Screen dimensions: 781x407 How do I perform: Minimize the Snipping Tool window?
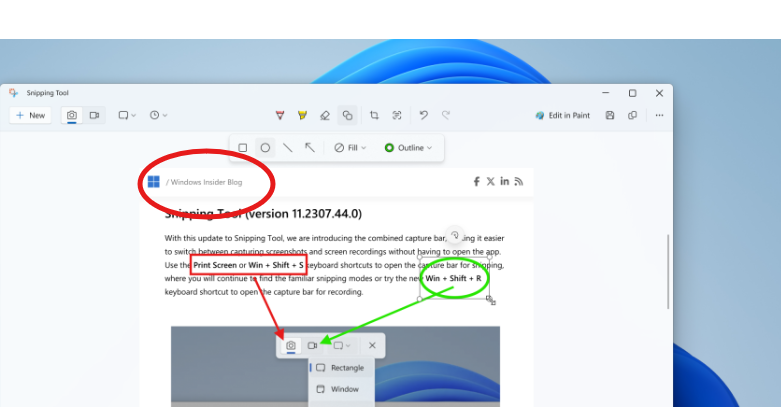click(x=606, y=93)
